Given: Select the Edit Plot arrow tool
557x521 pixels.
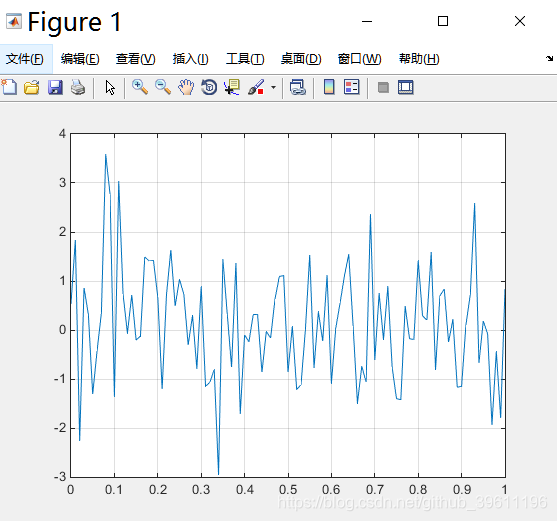Looking at the screenshot, I should [x=110, y=87].
